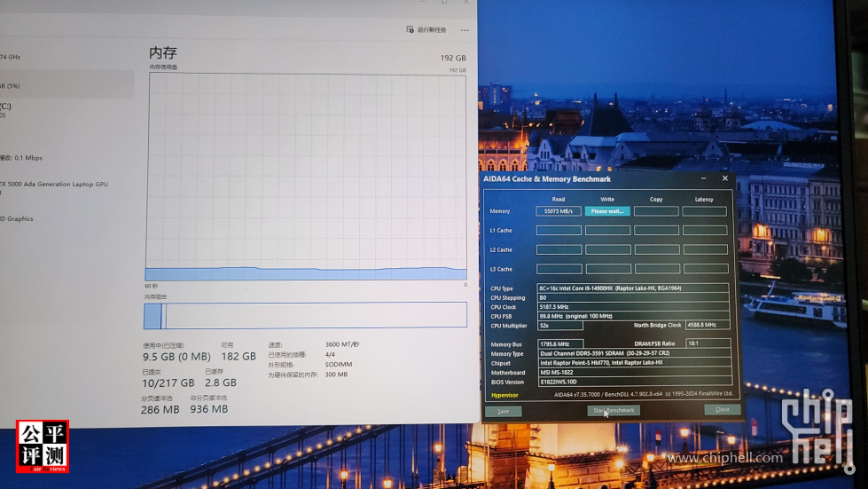Click the Chipset field Raptor Point-S HM770
The image size is (868, 489).
(635, 363)
